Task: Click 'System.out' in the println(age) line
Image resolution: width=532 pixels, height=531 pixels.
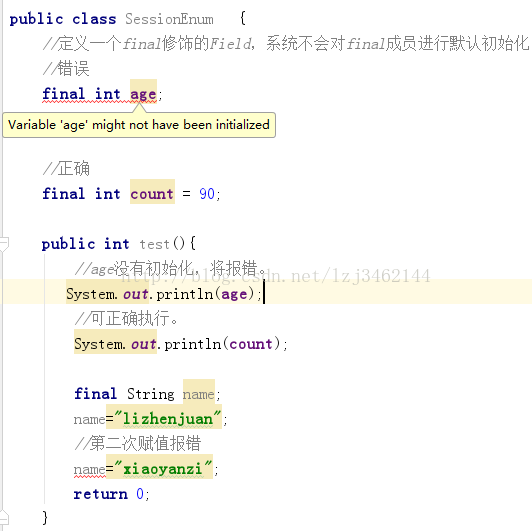Action: tap(108, 294)
